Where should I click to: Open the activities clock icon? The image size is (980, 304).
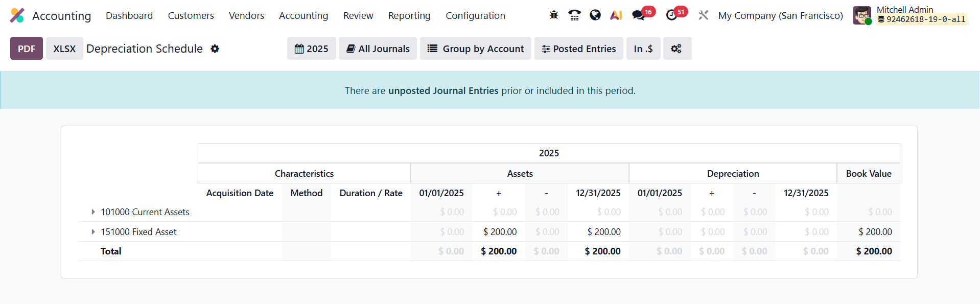tap(672, 15)
